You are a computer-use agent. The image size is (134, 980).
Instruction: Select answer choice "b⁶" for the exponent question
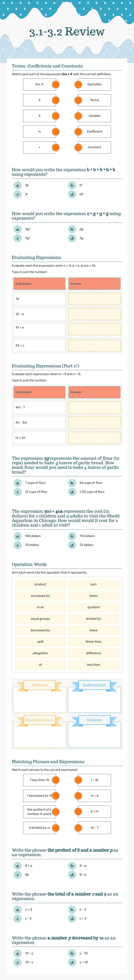[x=17, y=195]
